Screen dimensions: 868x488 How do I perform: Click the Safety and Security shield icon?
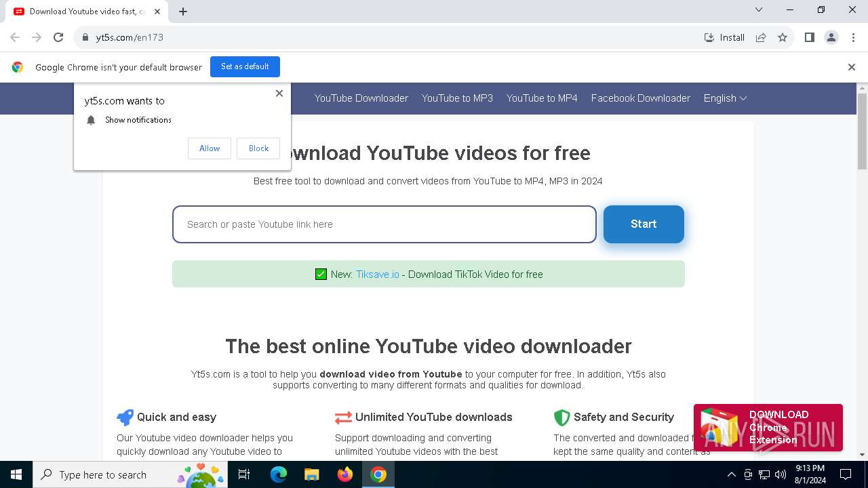click(x=561, y=418)
